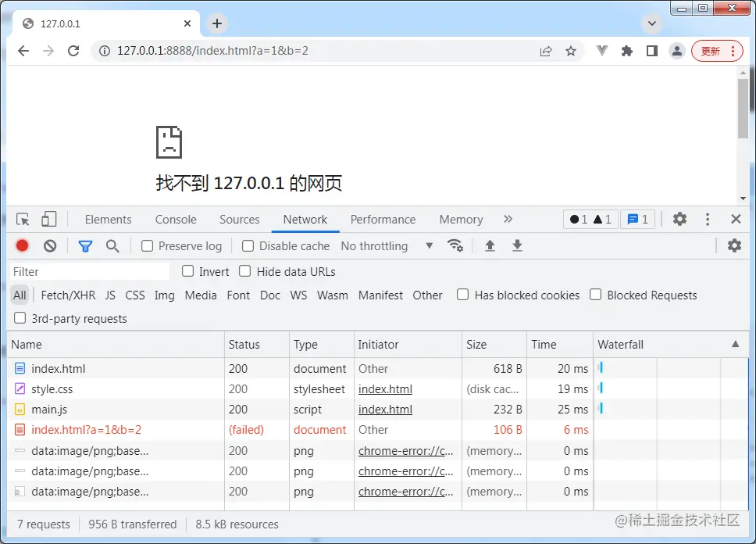The width and height of the screenshot is (756, 544).
Task: View site information icon in address bar
Action: [x=104, y=51]
